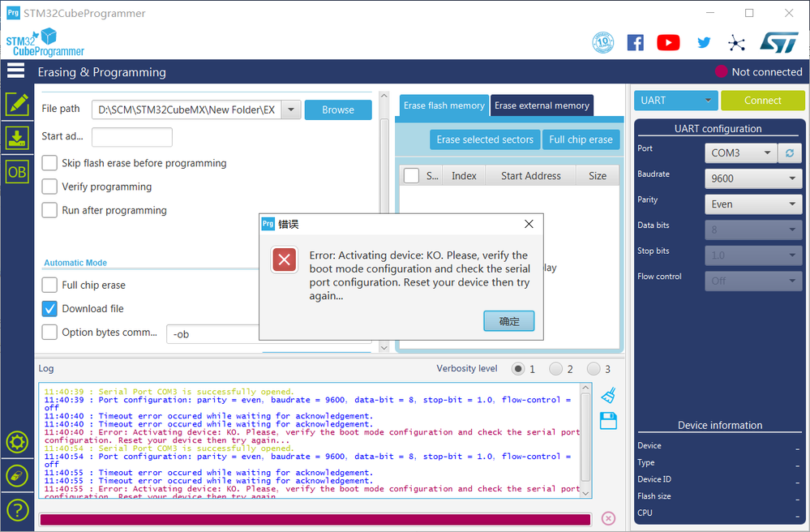Select verbosity level 1

coord(518,369)
